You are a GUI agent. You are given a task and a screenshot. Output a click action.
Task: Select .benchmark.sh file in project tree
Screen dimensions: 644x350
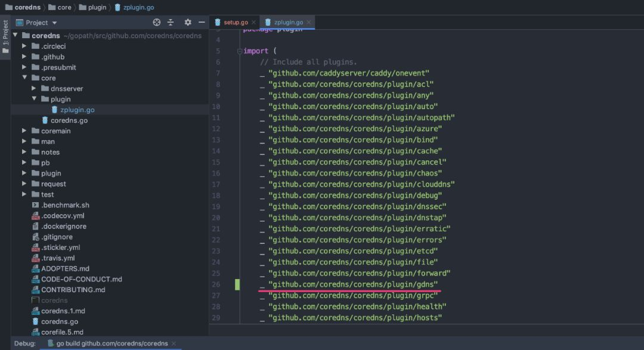65,205
